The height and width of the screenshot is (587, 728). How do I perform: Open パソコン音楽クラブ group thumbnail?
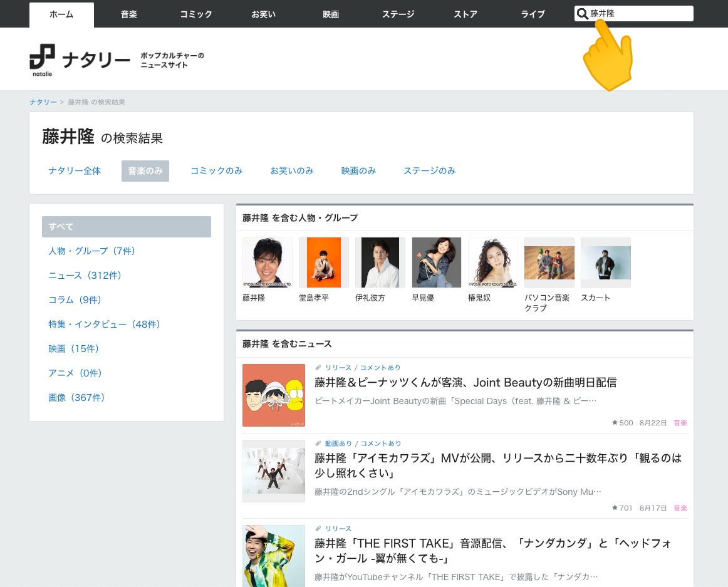pos(549,262)
